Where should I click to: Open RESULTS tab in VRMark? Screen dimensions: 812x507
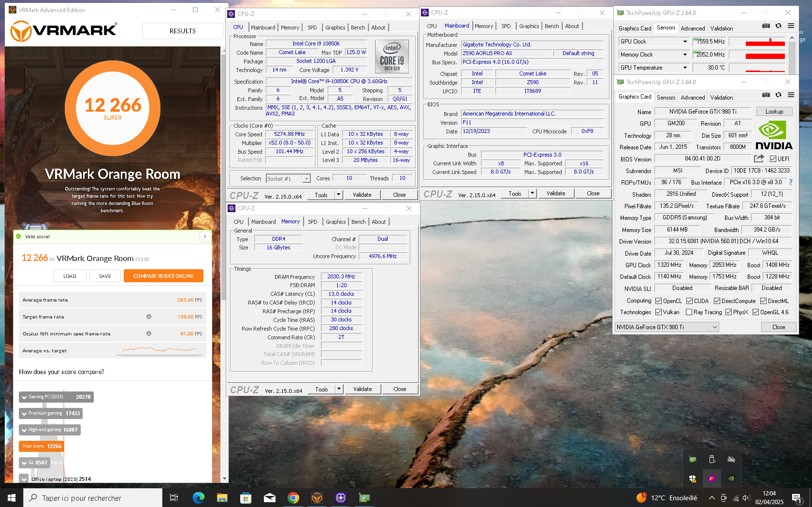tap(183, 31)
